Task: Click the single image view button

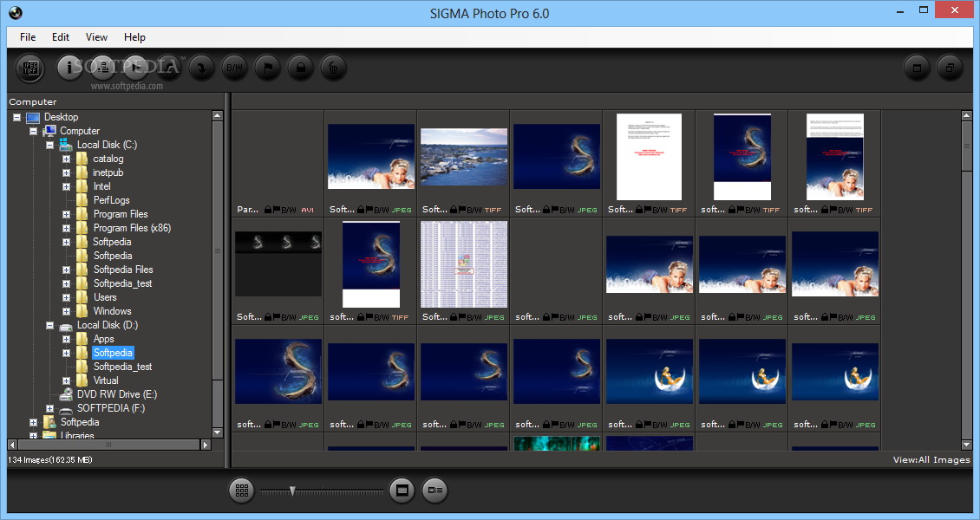Action: point(402,491)
